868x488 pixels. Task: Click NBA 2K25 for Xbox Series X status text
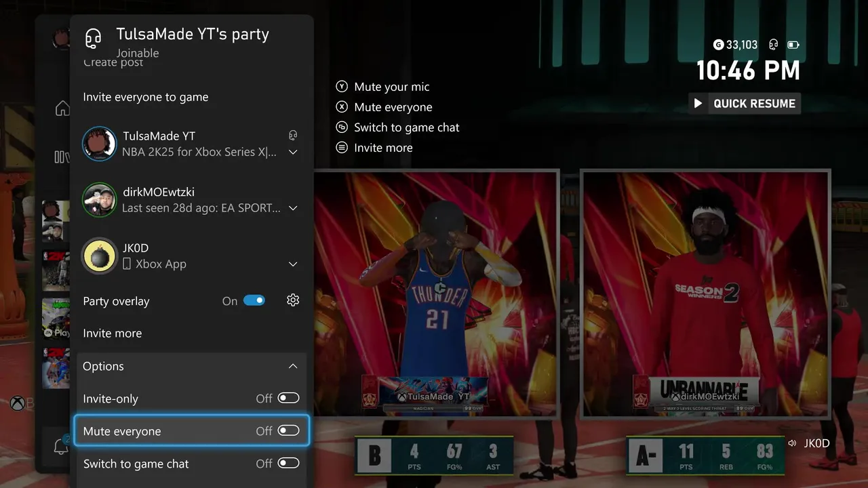pyautogui.click(x=199, y=152)
